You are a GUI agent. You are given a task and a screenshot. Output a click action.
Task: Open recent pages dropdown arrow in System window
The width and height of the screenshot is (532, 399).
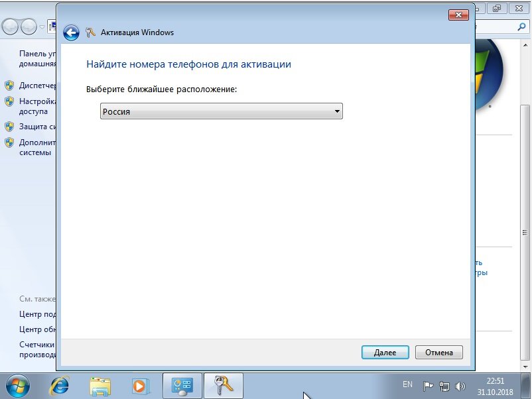pos(42,27)
